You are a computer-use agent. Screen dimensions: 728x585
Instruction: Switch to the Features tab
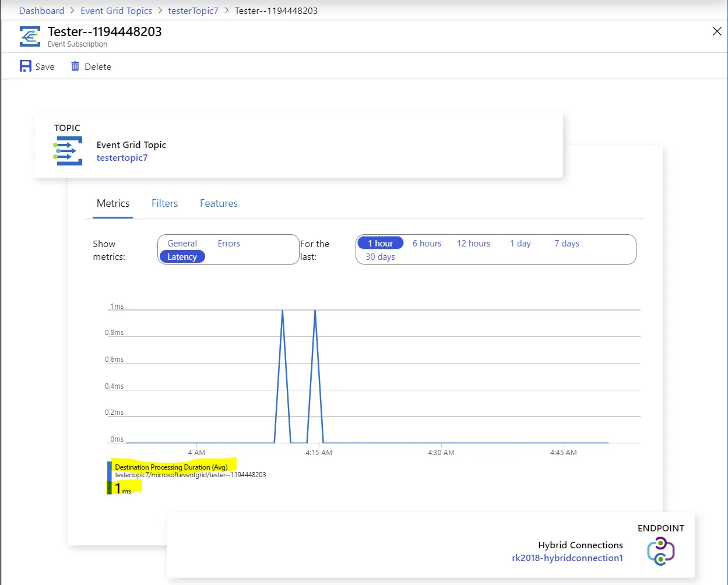219,203
